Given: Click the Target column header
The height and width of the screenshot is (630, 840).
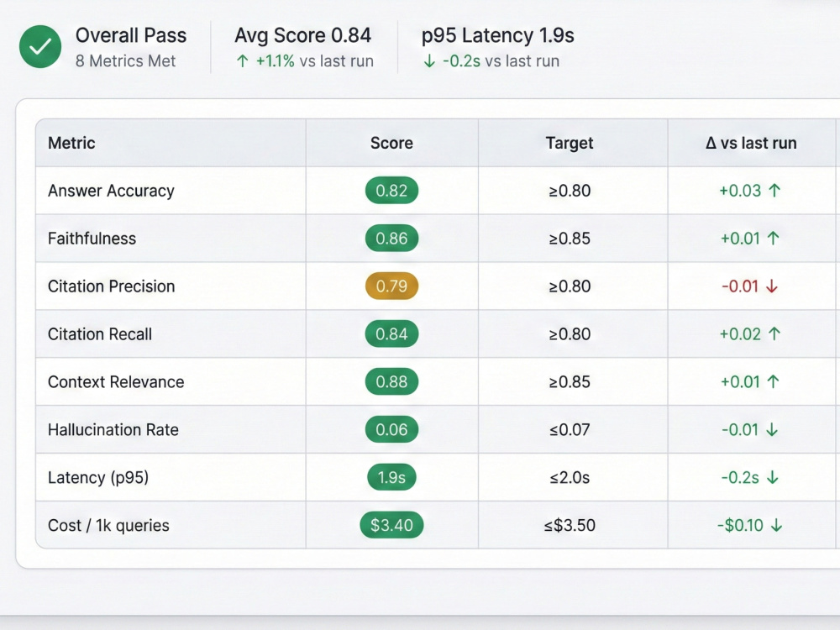Looking at the screenshot, I should (570, 143).
